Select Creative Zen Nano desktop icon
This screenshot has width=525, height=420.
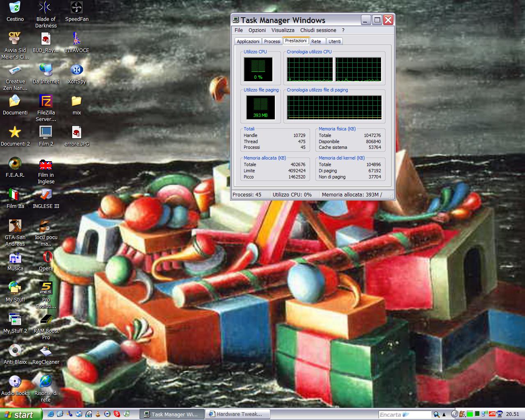click(x=15, y=78)
